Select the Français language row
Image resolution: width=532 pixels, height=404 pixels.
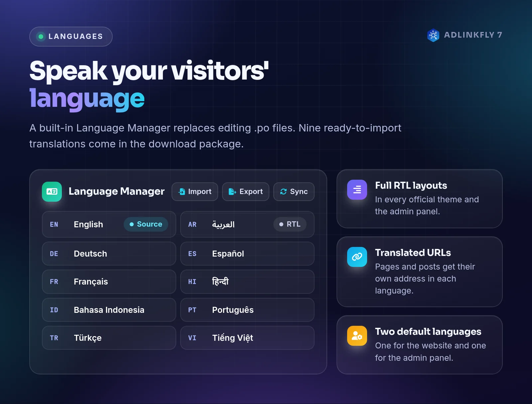(x=109, y=282)
